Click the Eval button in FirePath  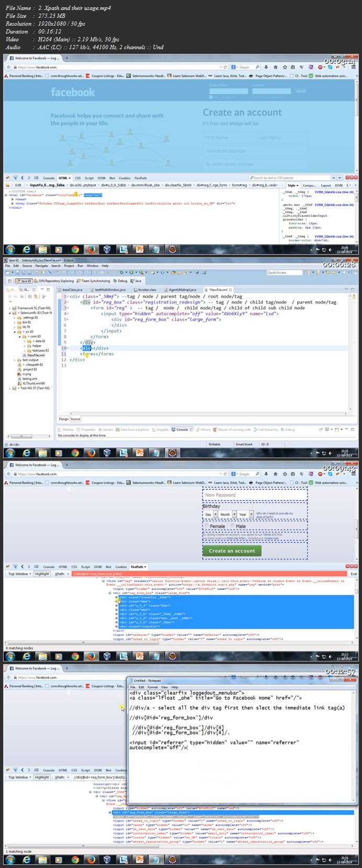[354, 574]
